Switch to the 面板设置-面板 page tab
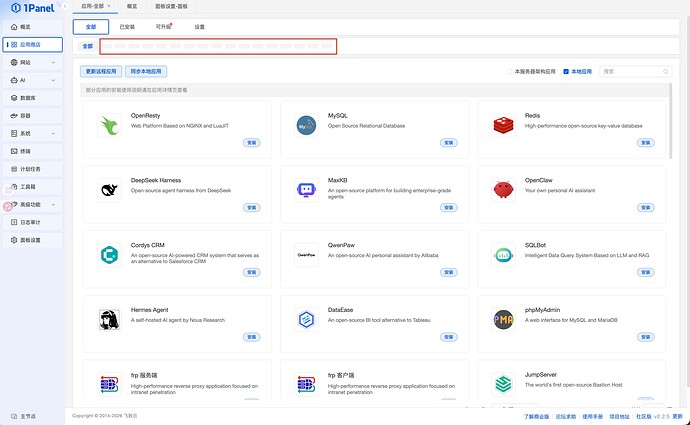Screen dimensions: 690x425 tap(171, 6)
